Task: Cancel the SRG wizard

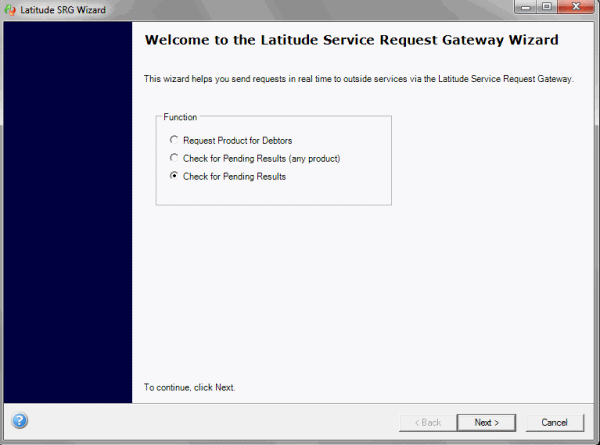Action: (x=554, y=423)
